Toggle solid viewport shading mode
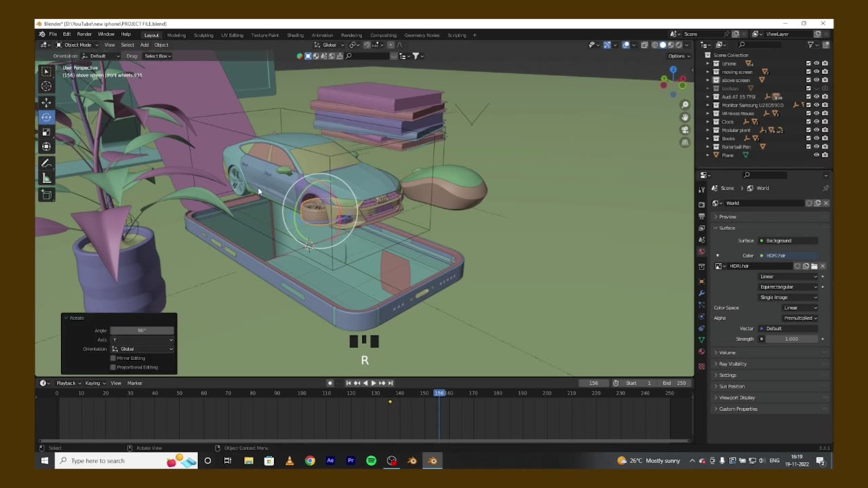 tap(663, 45)
